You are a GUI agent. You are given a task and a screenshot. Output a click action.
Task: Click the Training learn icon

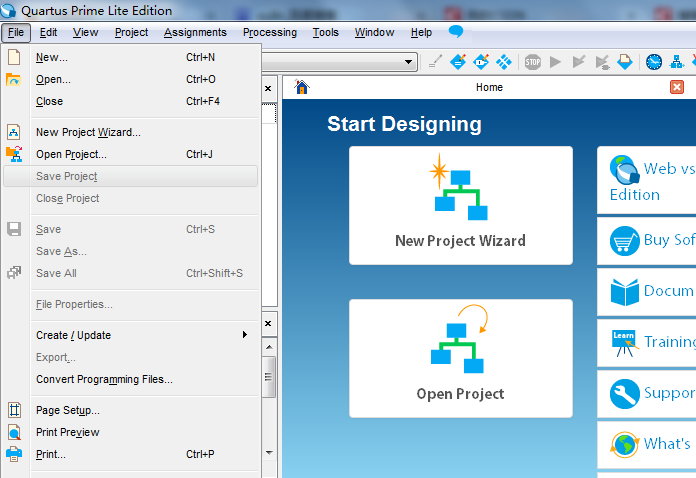tap(625, 343)
